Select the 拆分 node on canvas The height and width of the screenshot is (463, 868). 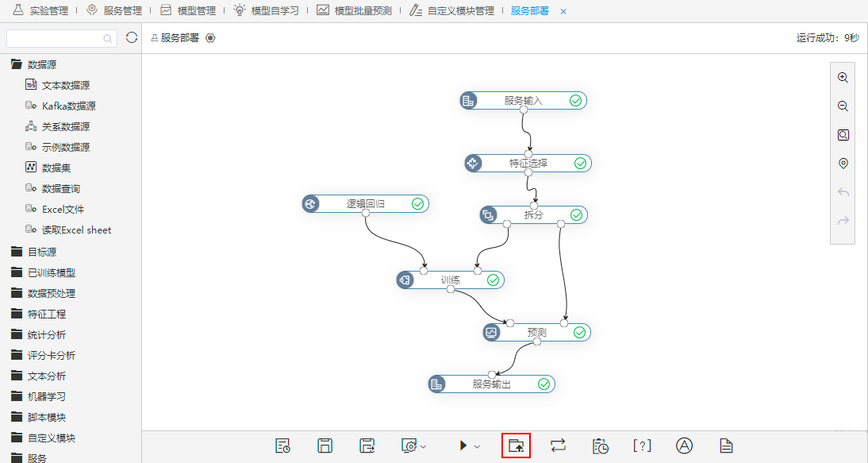[534, 214]
